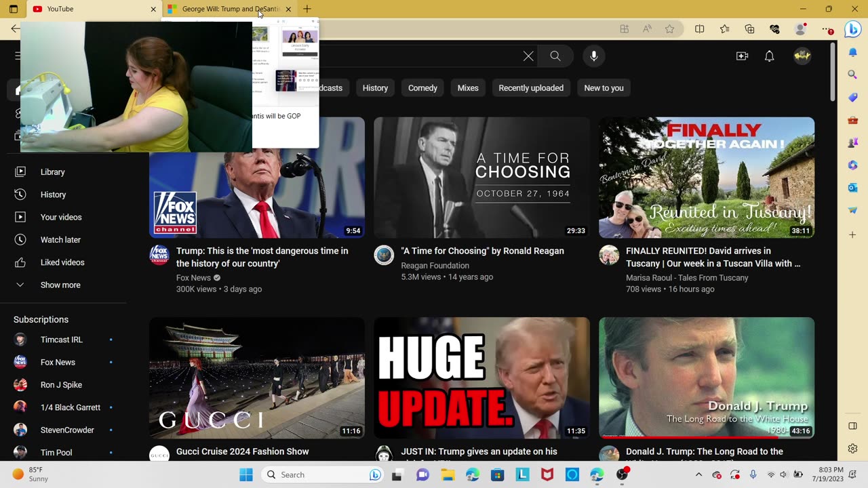868x488 pixels.
Task: Open YouTube Create video camera icon
Action: (742, 56)
